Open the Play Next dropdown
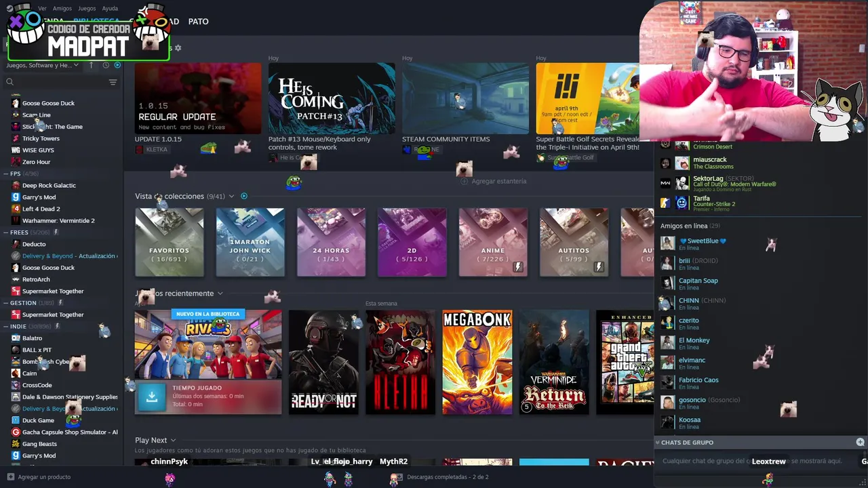868x488 pixels. pyautogui.click(x=173, y=441)
